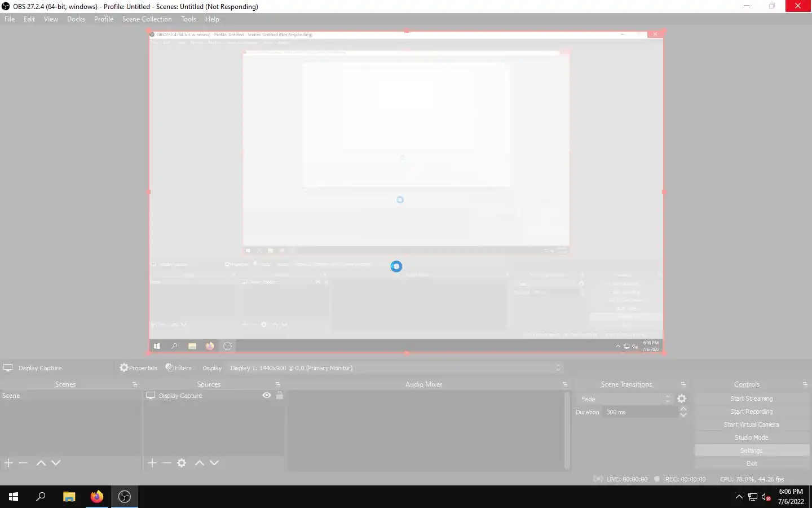
Task: Click Start Virtual Camera
Action: (751, 424)
